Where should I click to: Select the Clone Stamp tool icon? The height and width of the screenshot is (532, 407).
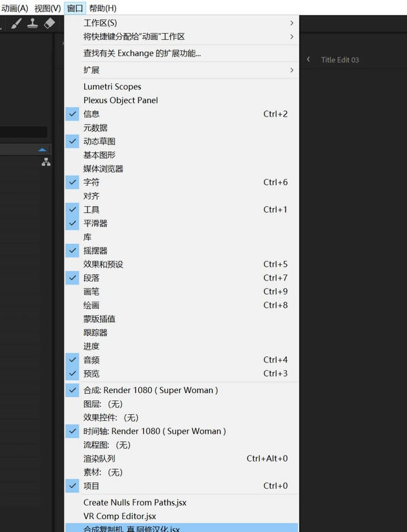[33, 24]
